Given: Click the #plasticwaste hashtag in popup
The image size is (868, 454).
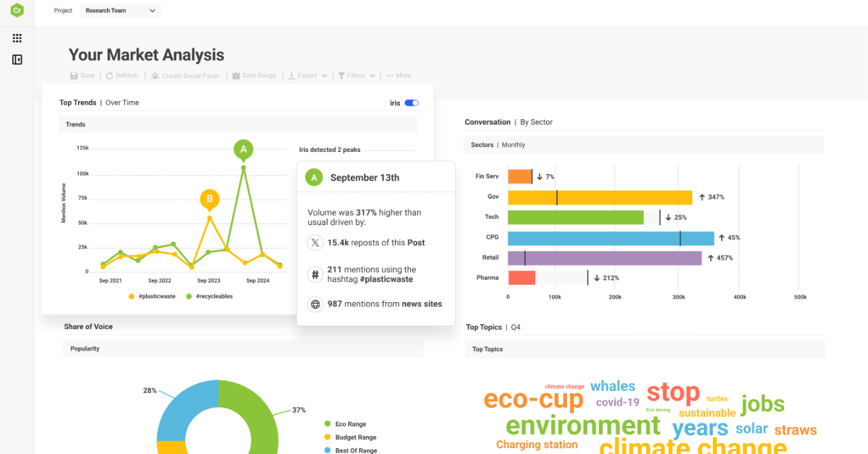Looking at the screenshot, I should [x=387, y=279].
